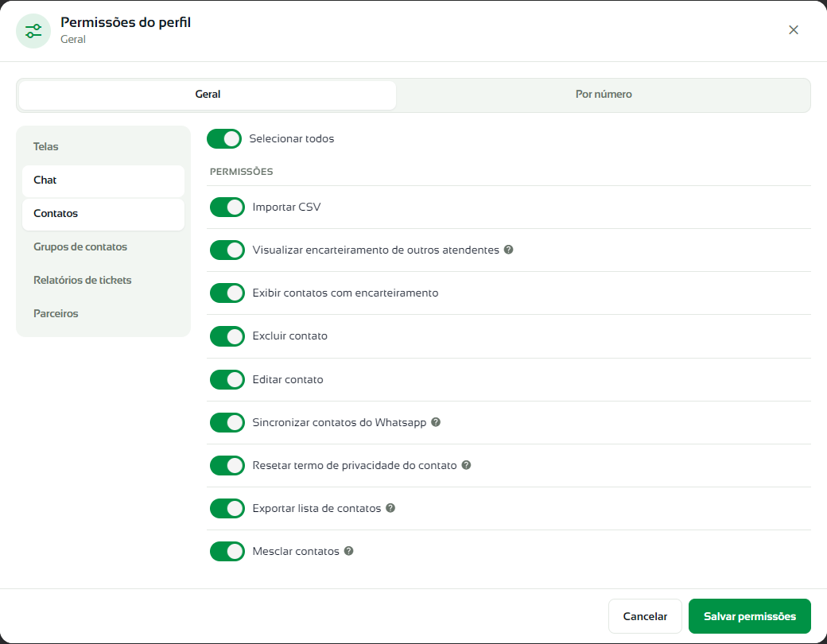Click the Mesclar contatos label
This screenshot has width=827, height=644.
click(295, 551)
